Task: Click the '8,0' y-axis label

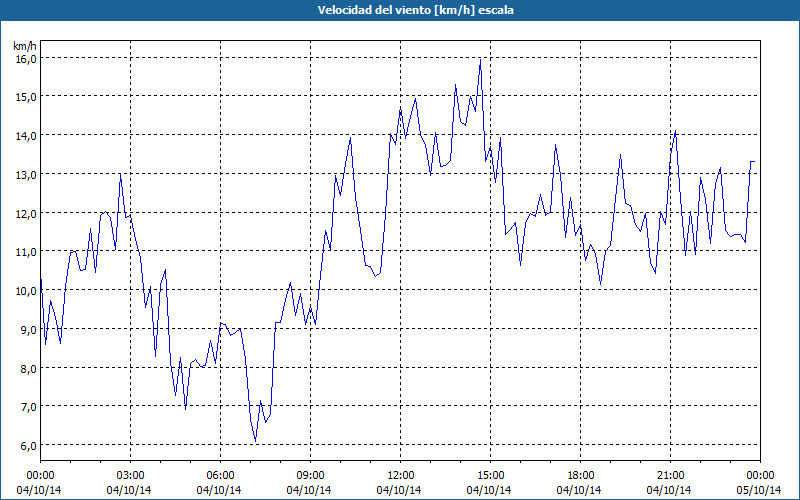Action: [x=29, y=368]
